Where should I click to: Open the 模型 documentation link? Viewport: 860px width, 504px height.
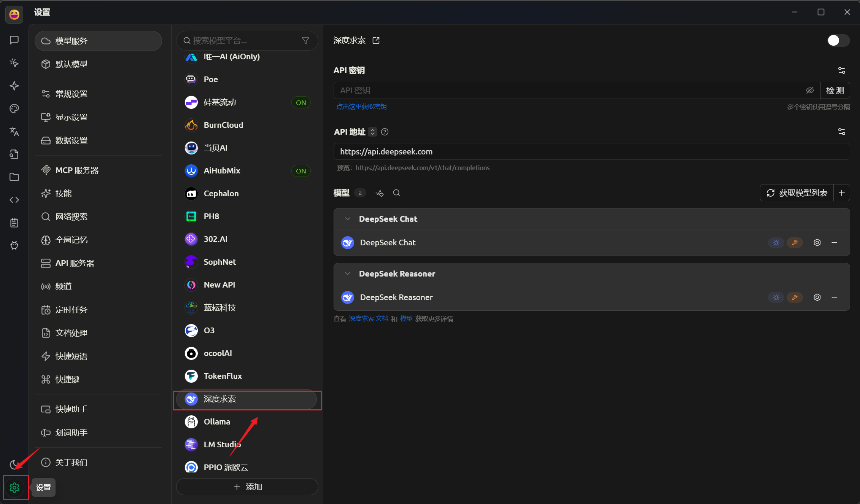point(406,319)
